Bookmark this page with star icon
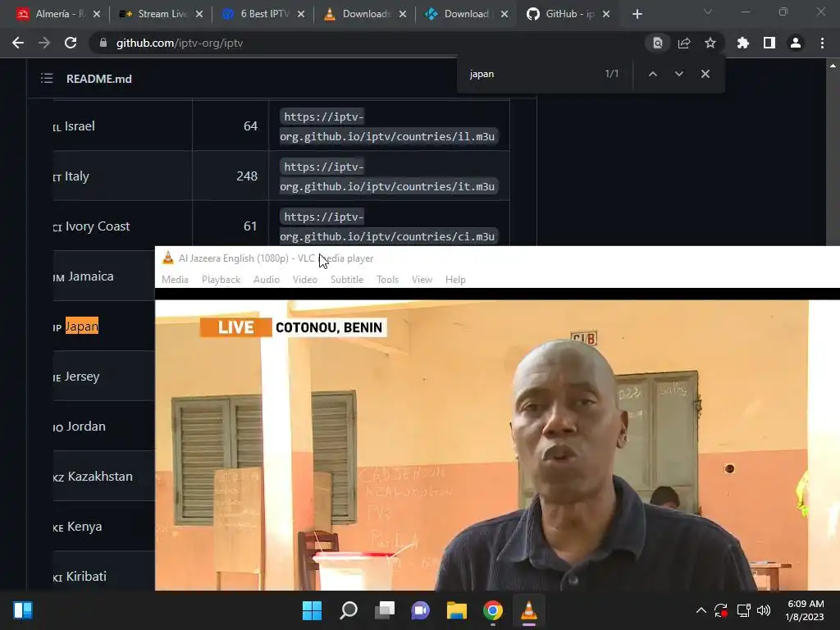Image resolution: width=840 pixels, height=630 pixels. tap(710, 43)
